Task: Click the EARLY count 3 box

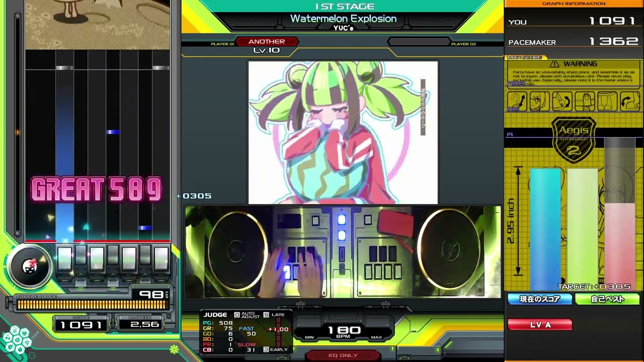Action: (x=266, y=349)
